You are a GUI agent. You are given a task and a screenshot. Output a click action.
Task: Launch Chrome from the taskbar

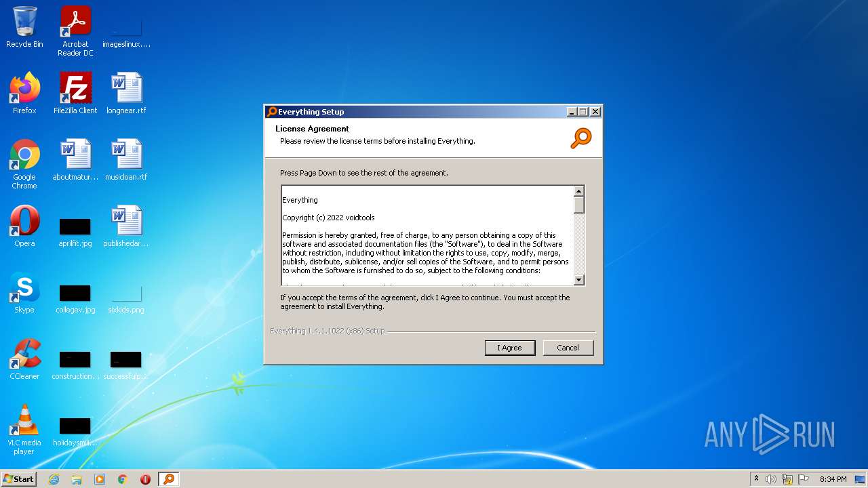click(x=123, y=479)
